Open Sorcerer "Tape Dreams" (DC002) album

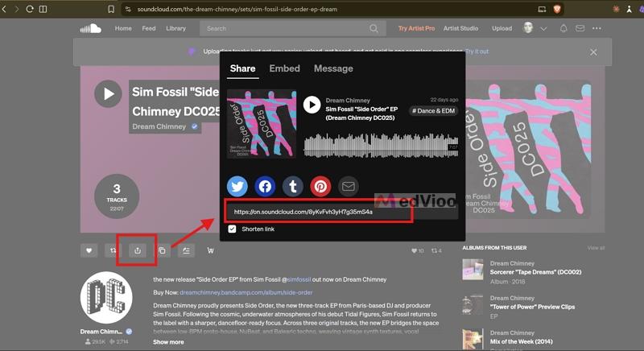(x=535, y=272)
